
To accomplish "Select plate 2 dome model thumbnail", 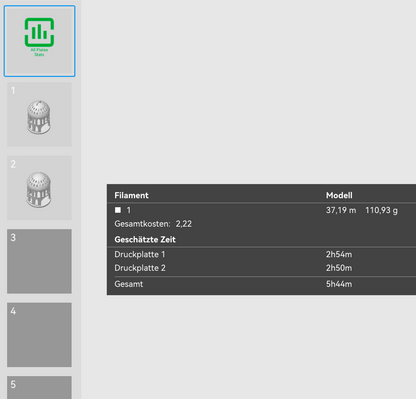I will (x=39, y=188).
